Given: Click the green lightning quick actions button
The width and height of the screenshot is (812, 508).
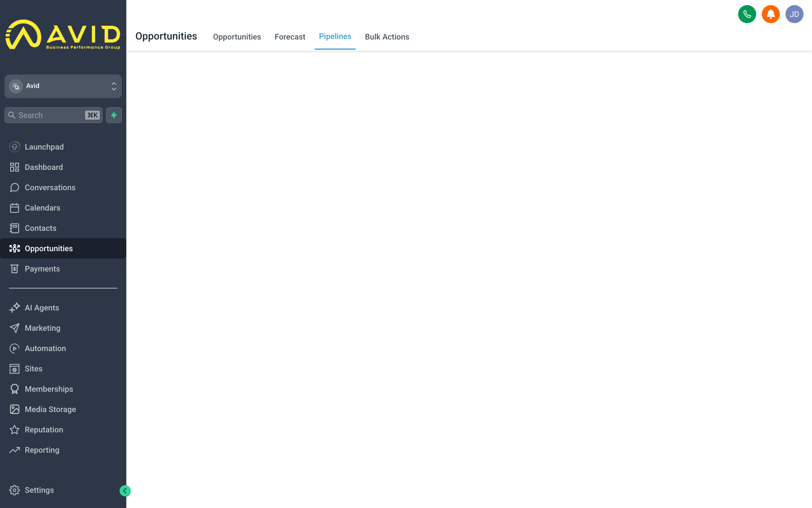Looking at the screenshot, I should [x=114, y=115].
